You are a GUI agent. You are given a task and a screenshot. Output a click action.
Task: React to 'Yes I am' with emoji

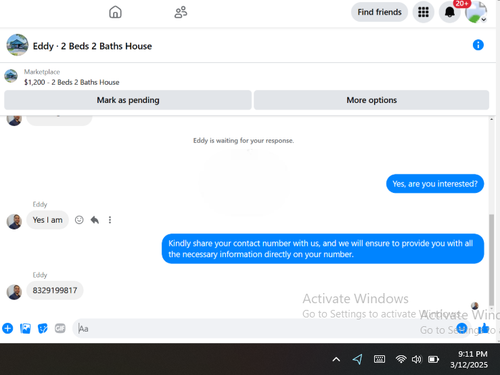[x=79, y=220]
